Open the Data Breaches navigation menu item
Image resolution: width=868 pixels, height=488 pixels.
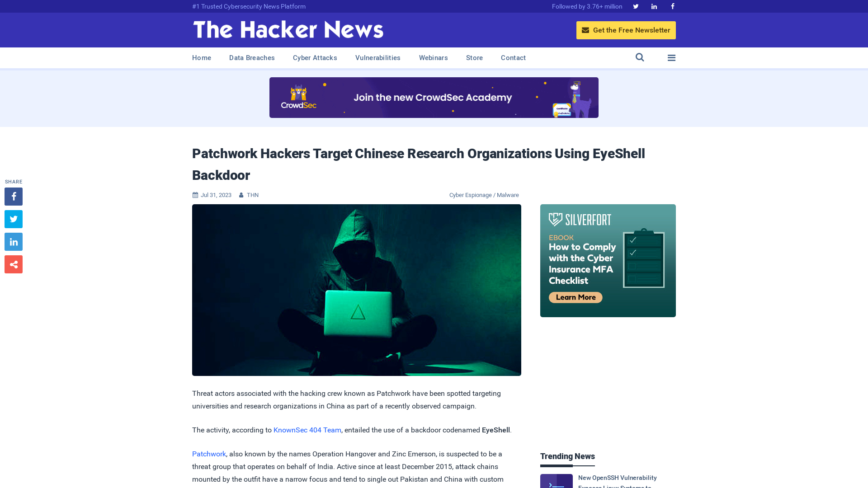(x=251, y=57)
